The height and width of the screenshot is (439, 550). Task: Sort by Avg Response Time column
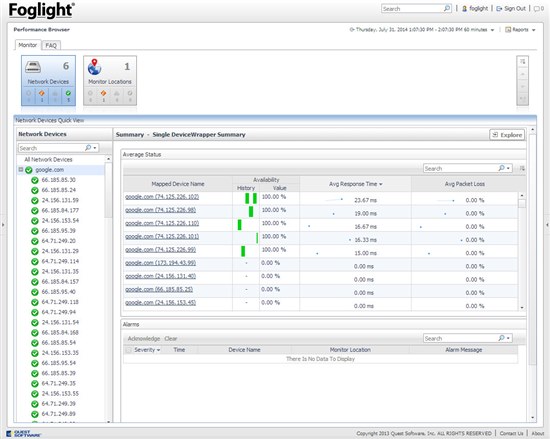coord(355,184)
